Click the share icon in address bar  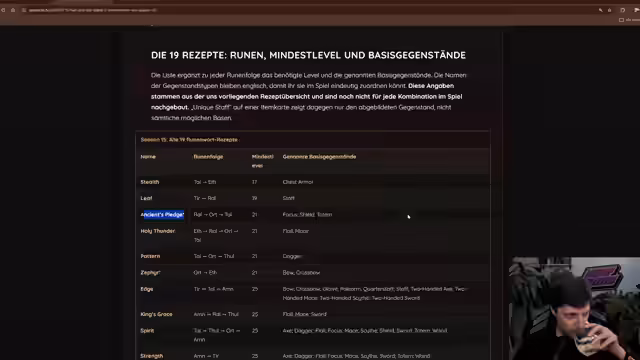[609, 10]
